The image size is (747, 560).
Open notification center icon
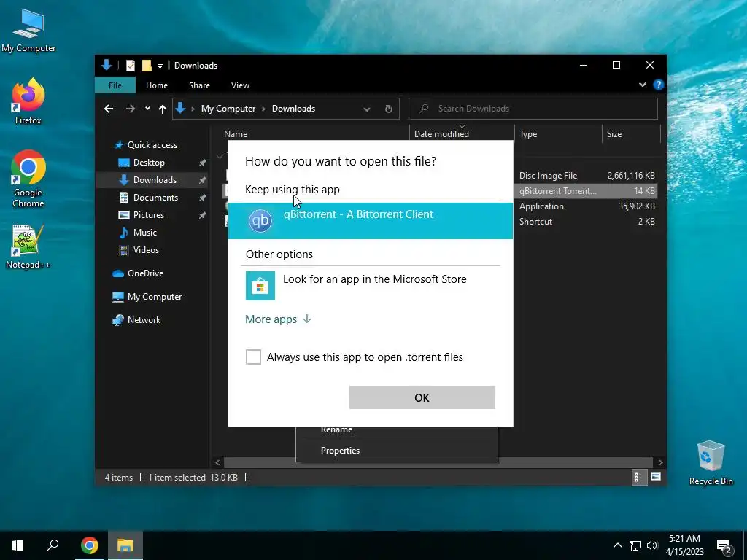[724, 546]
